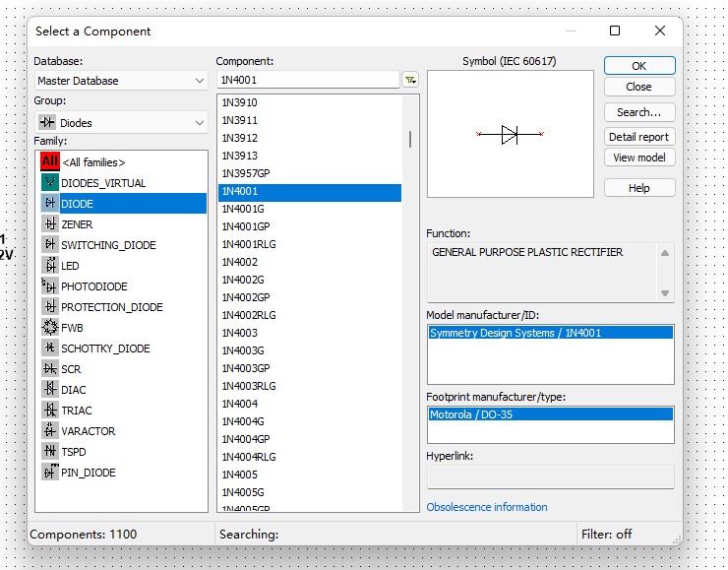
Task: Click the FWB bridge rectifier icon
Action: tap(49, 327)
